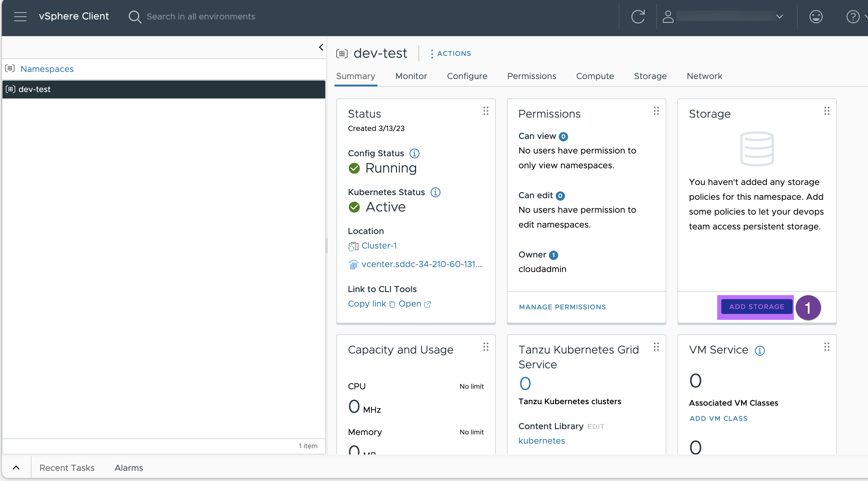The height and width of the screenshot is (481, 868).
Task: Open the Cluster-1 location link
Action: tap(379, 245)
